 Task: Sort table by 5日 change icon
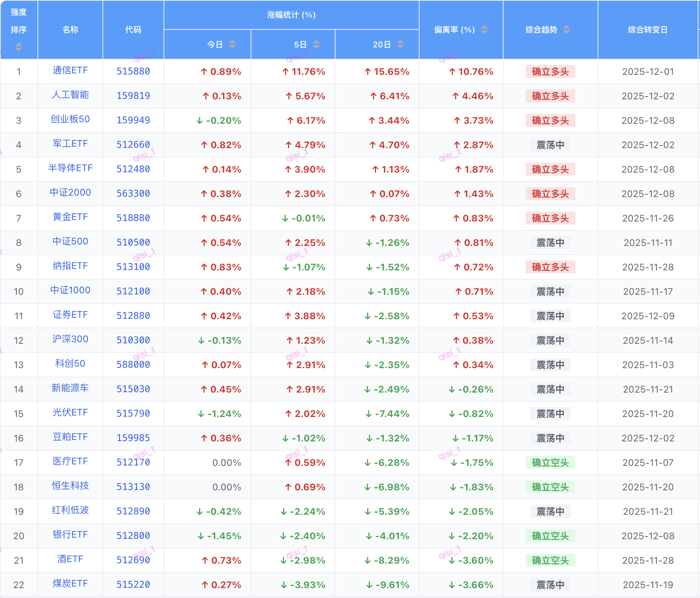click(x=316, y=45)
